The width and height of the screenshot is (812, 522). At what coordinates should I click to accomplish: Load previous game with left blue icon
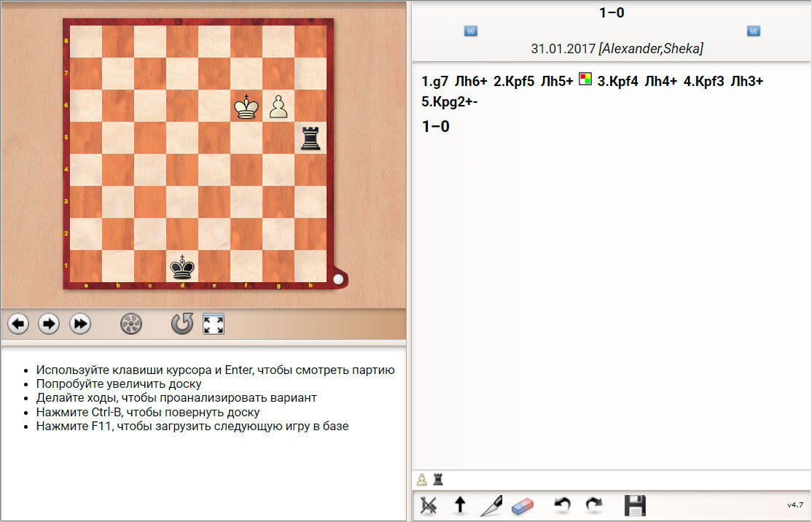point(471,31)
